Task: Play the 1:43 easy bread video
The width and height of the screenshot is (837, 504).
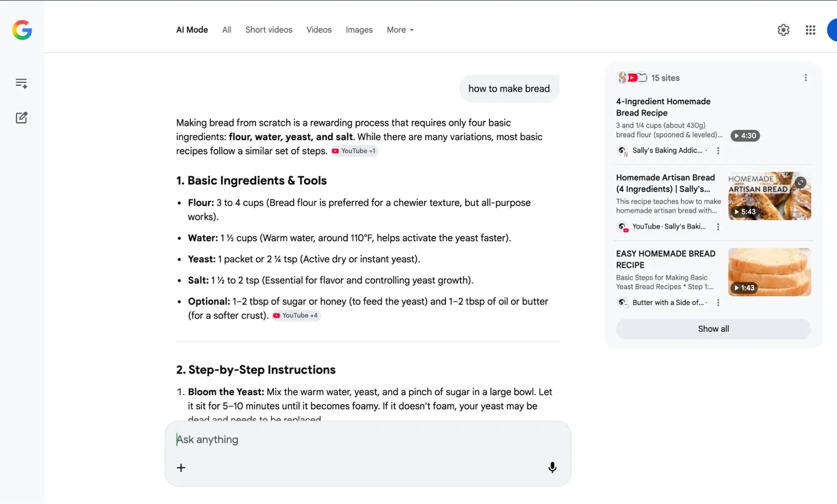Action: coord(744,288)
